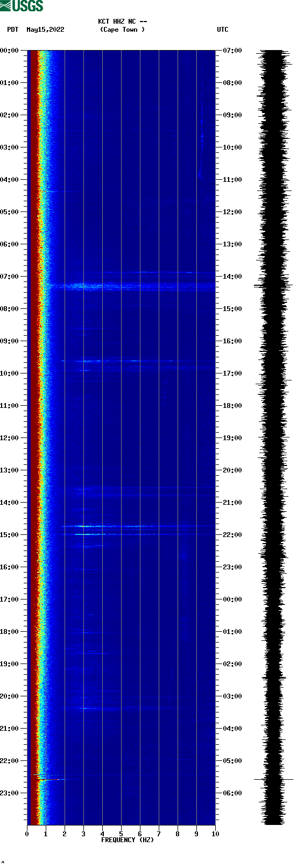
Task: Click the 09:00 UTC label on right axis
Action: tap(232, 115)
